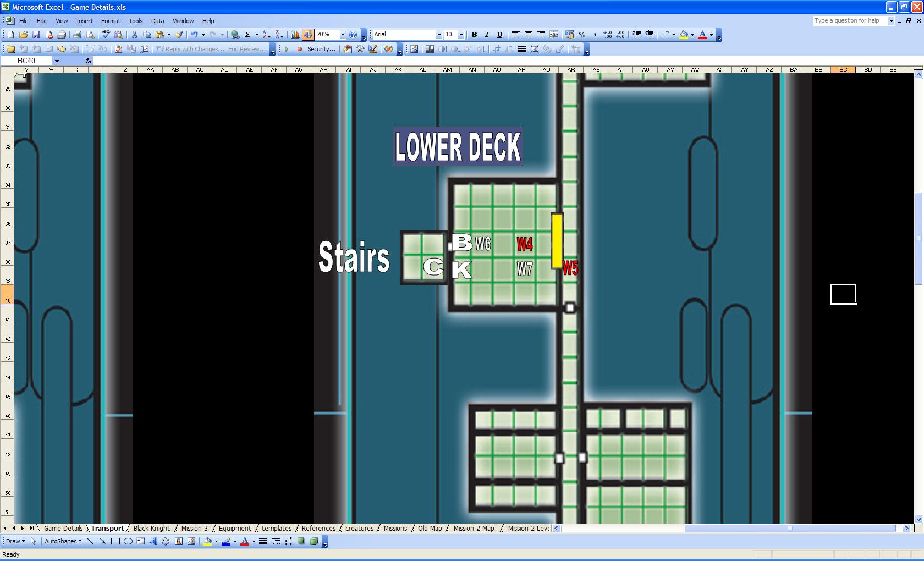Activate the Format Painter brush
This screenshot has width=924, height=561.
pos(179,35)
